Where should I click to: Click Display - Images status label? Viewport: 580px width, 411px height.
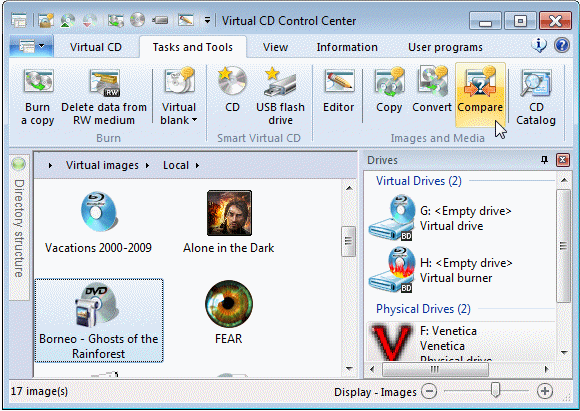coord(375,392)
